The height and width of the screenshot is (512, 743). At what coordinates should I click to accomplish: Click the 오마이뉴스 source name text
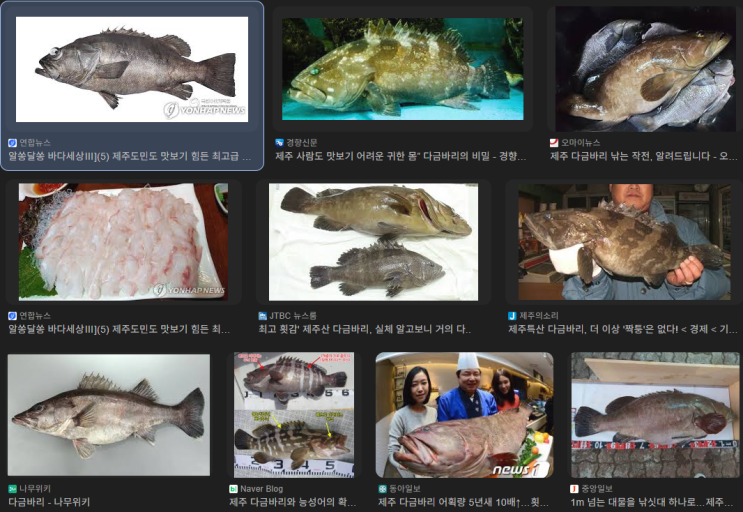580,143
